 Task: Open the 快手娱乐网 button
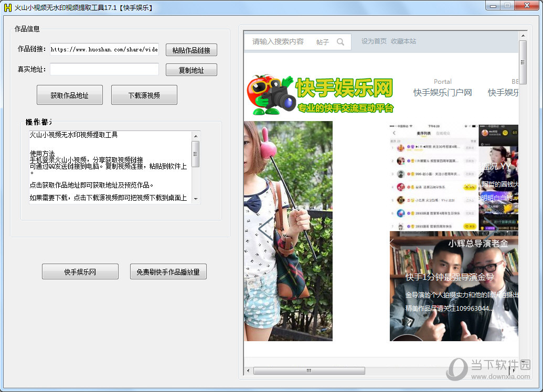(x=80, y=271)
